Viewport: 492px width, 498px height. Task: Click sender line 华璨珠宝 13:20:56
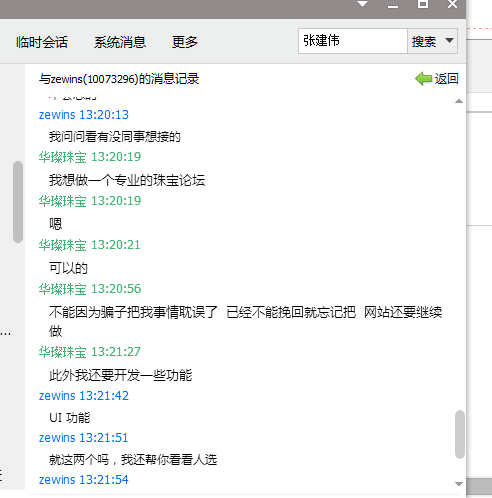pos(90,289)
